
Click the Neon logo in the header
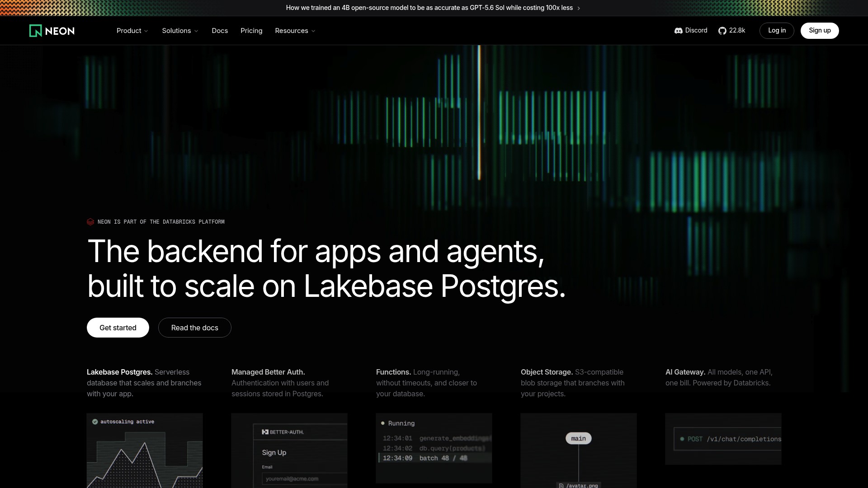click(x=52, y=31)
